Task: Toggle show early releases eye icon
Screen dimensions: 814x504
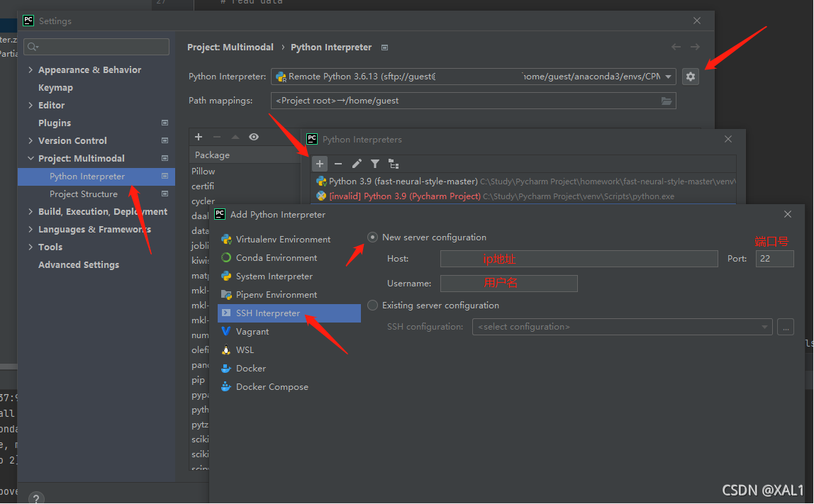Action: tap(254, 137)
